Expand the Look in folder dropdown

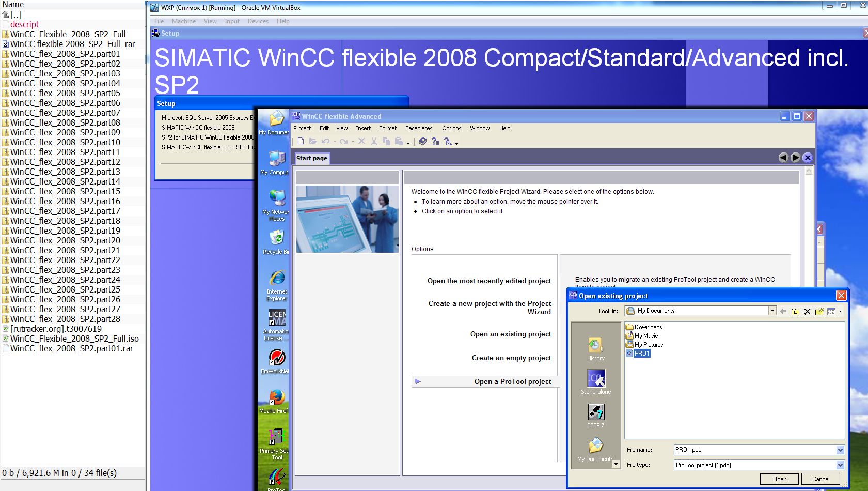click(x=772, y=311)
